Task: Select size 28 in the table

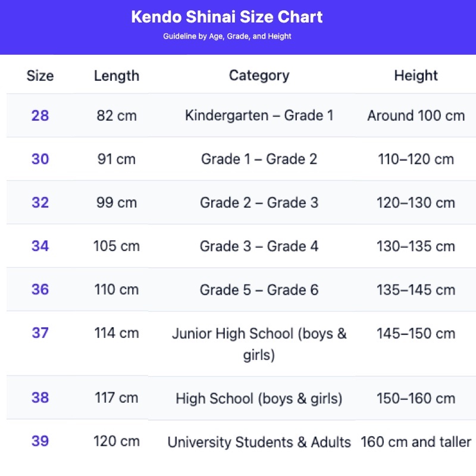Action: [40, 115]
